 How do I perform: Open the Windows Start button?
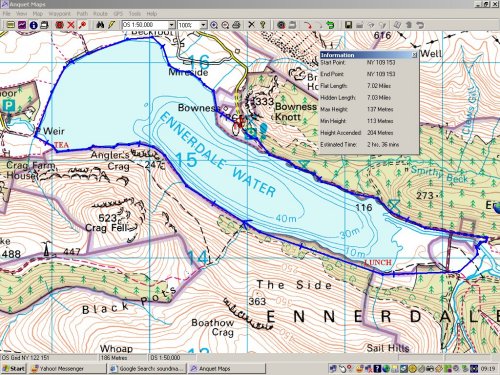(x=14, y=369)
